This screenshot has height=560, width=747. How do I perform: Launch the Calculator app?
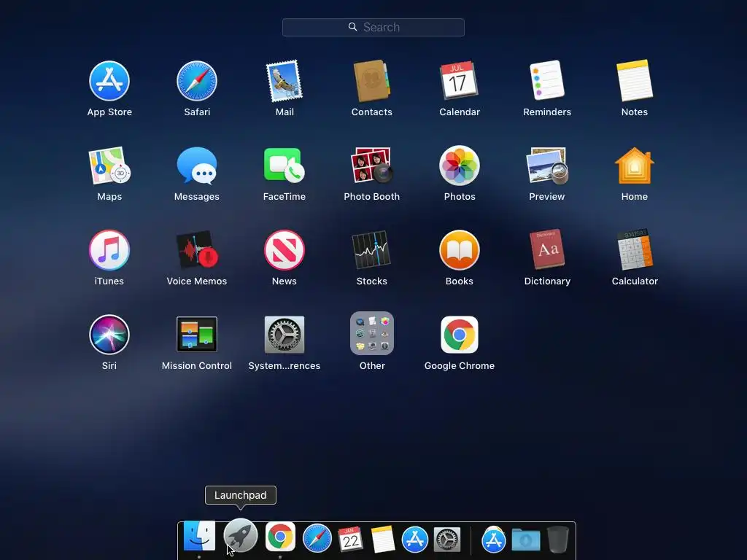pyautogui.click(x=635, y=249)
